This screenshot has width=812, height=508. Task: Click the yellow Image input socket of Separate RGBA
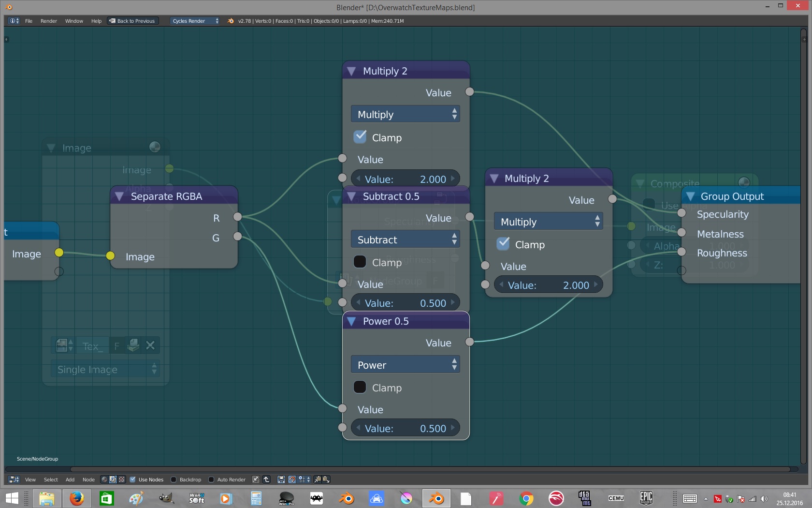[x=110, y=255]
